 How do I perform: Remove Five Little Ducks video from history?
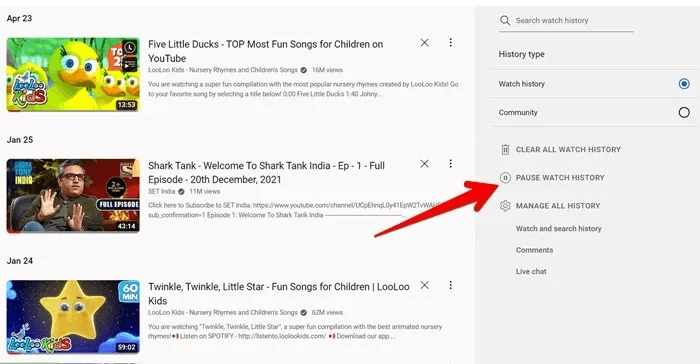point(425,42)
